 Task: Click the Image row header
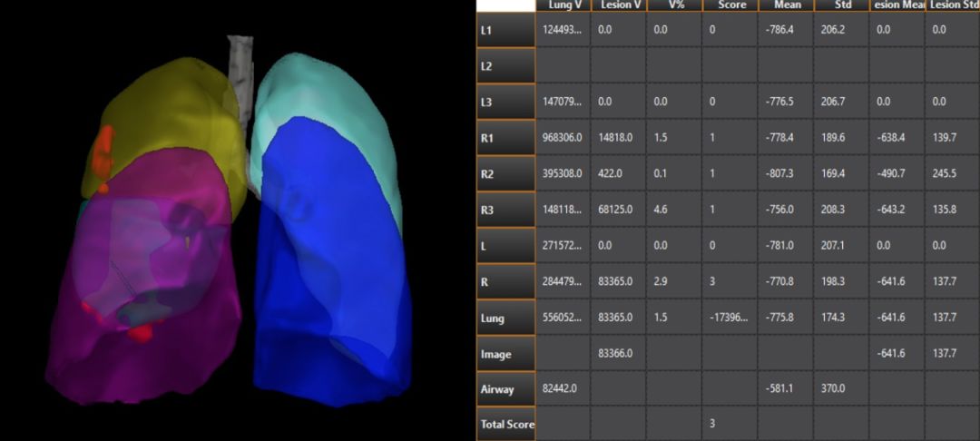(x=505, y=354)
